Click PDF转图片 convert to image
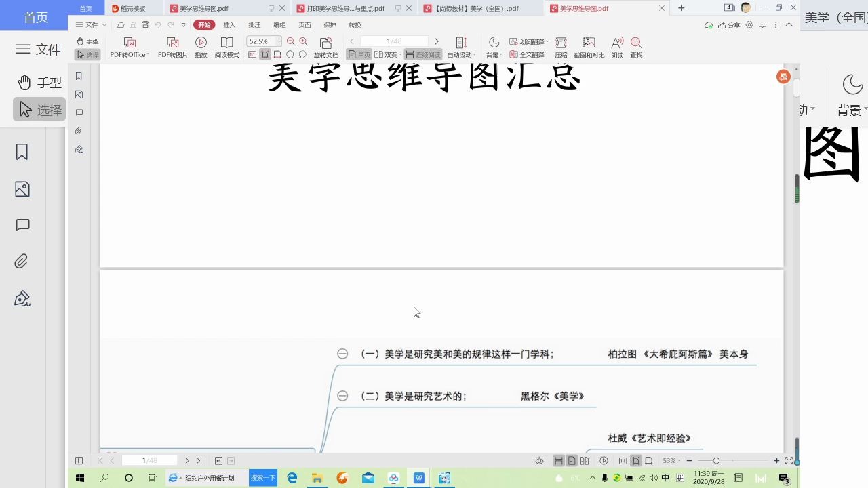Screen dimensions: 868x488 coord(173,47)
